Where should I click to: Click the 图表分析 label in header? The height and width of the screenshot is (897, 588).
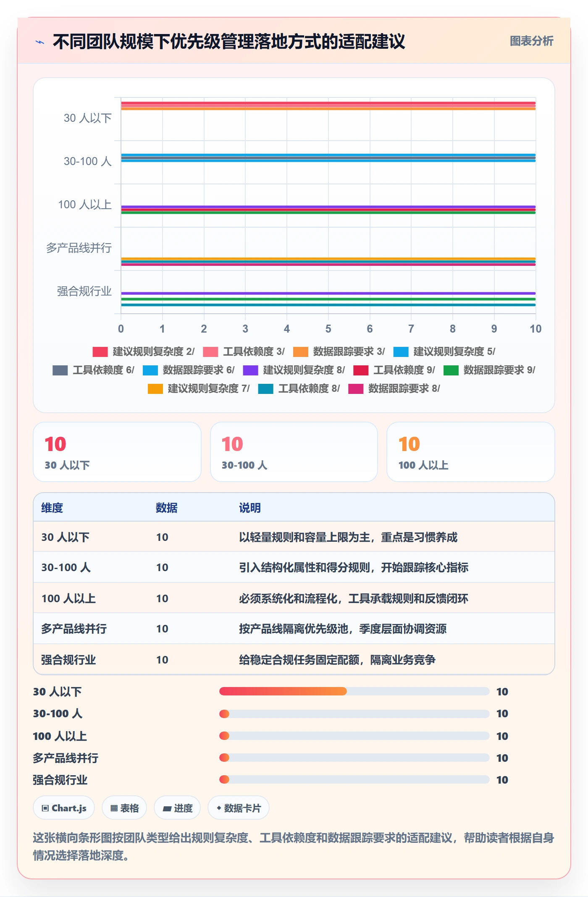(531, 41)
